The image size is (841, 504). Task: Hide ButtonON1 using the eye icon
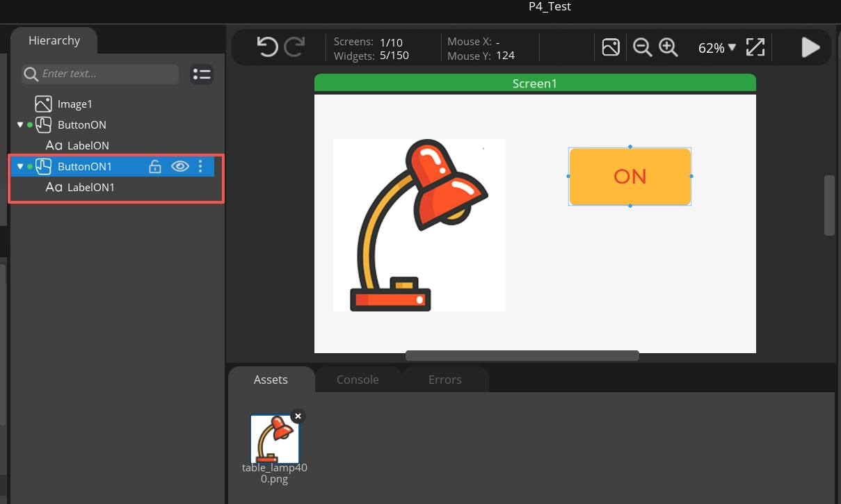click(179, 166)
